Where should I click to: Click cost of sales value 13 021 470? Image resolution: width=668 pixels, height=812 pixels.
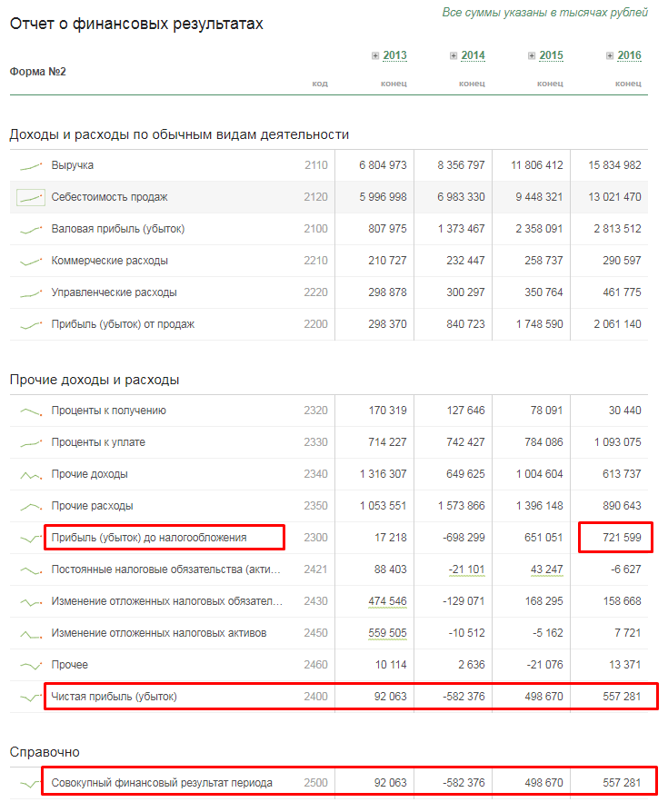point(614,197)
